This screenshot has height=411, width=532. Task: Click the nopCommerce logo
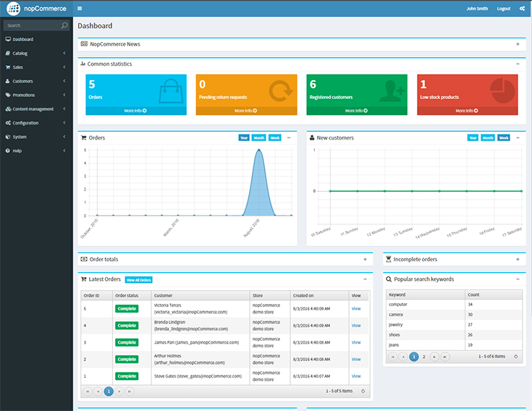[x=37, y=9]
